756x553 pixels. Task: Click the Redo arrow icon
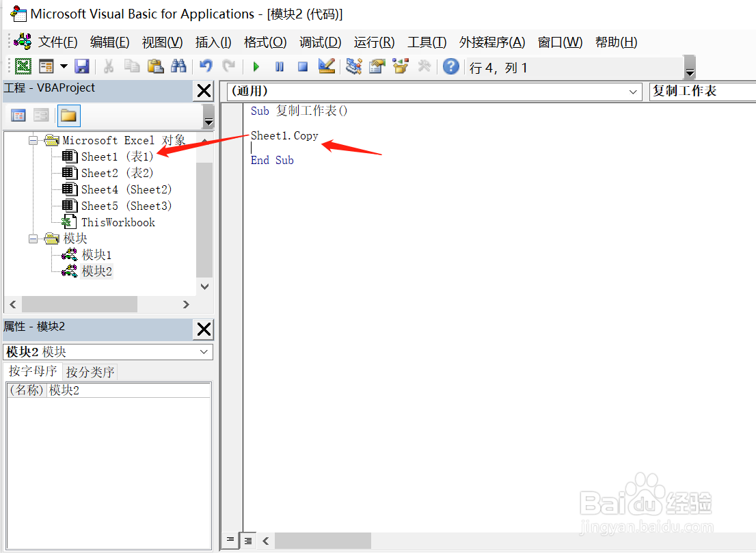(228, 66)
